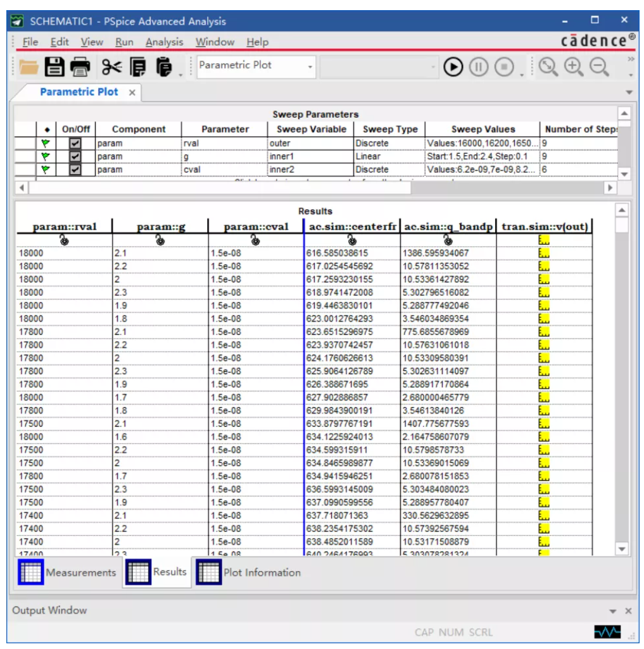Click the Sweep Parameters scrollbar down arrow
The width and height of the screenshot is (644, 649).
(x=624, y=174)
